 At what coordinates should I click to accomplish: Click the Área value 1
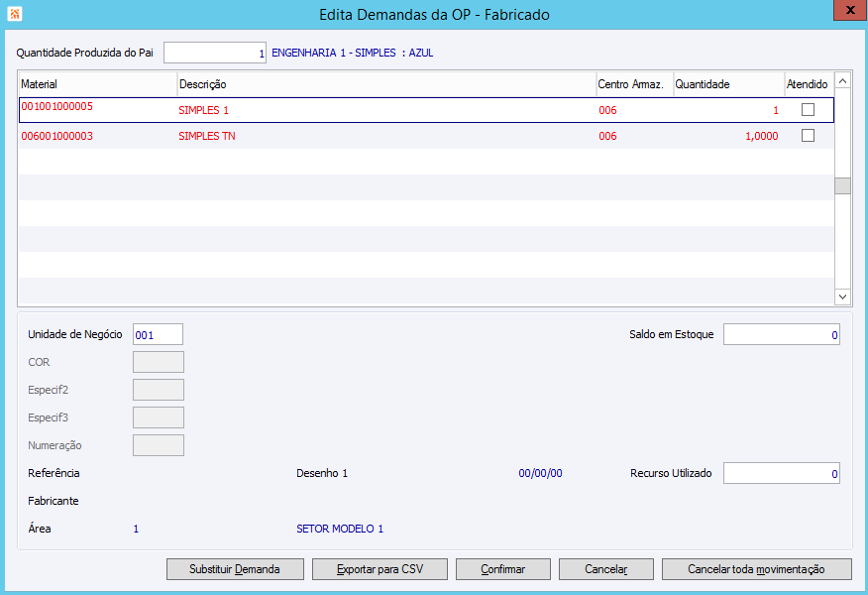point(136,529)
